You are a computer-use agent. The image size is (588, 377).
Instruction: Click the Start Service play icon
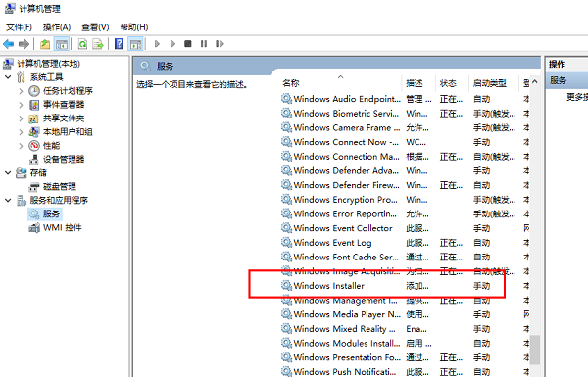coord(157,44)
